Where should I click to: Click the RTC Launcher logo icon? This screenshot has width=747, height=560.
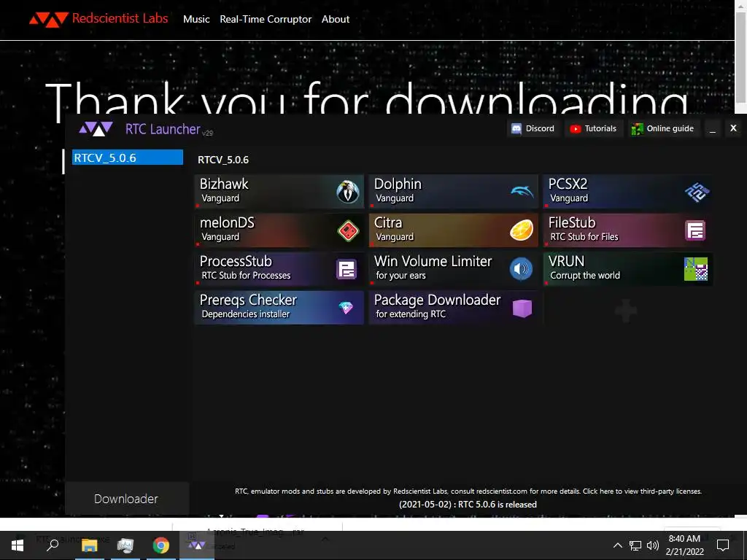[x=96, y=129]
